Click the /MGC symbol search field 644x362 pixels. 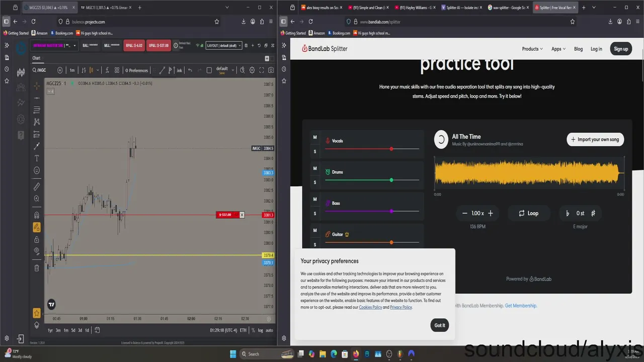[43, 70]
